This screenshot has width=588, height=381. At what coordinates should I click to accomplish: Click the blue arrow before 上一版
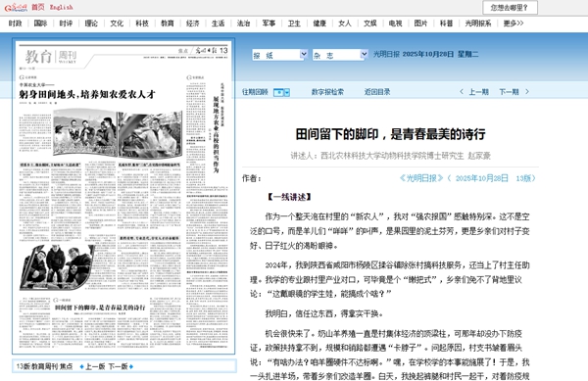(x=81, y=366)
